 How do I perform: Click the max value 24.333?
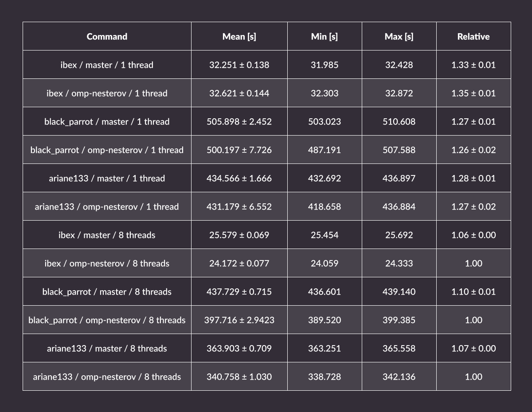coord(399,263)
